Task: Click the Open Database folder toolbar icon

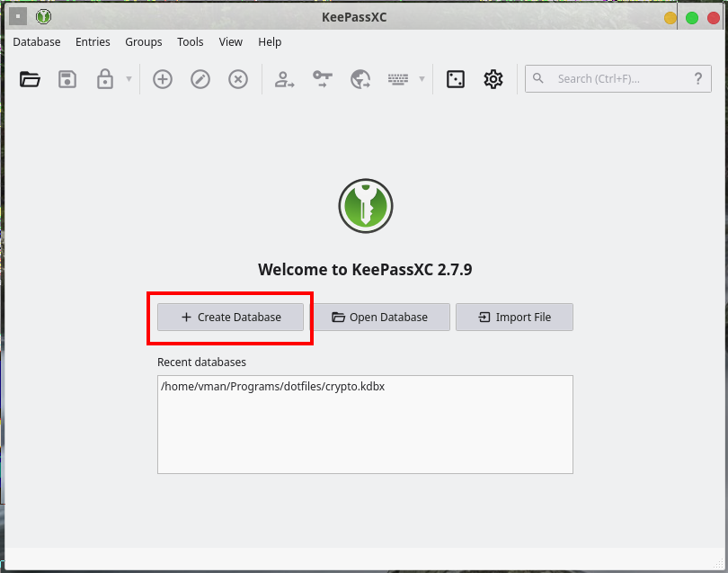Action: coord(30,79)
